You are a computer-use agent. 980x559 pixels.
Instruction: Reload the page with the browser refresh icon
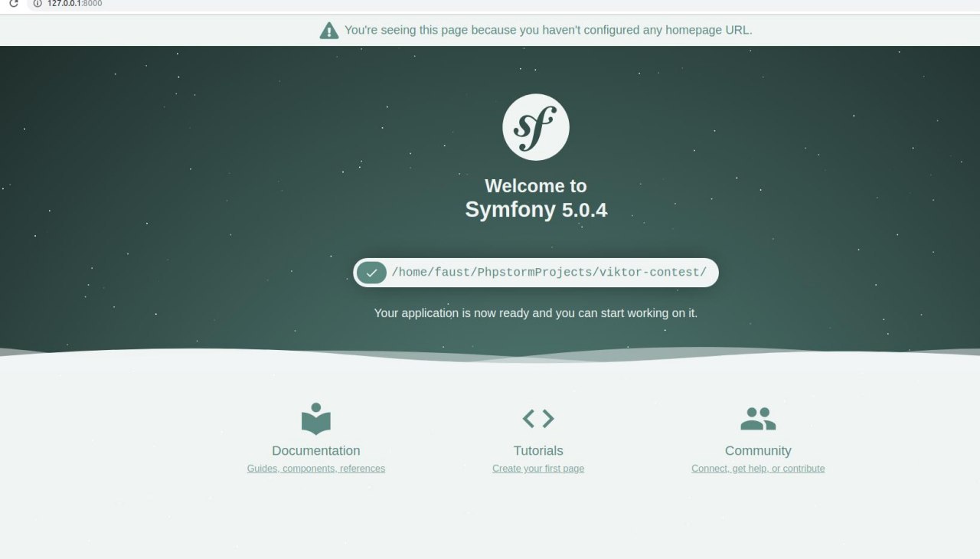tap(13, 4)
